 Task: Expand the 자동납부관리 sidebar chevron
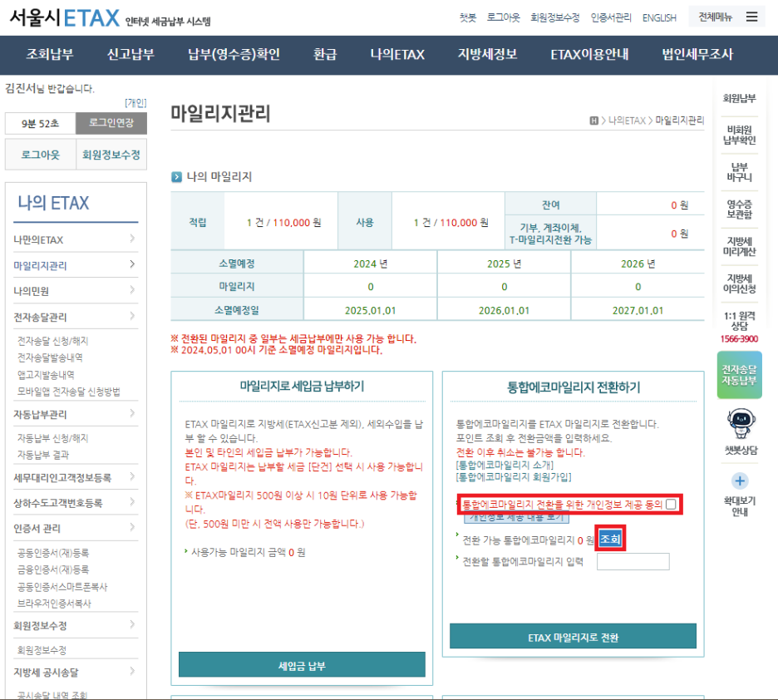pos(132,413)
